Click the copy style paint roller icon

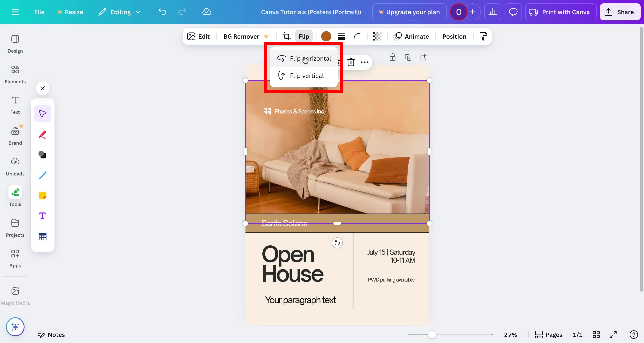pos(483,36)
